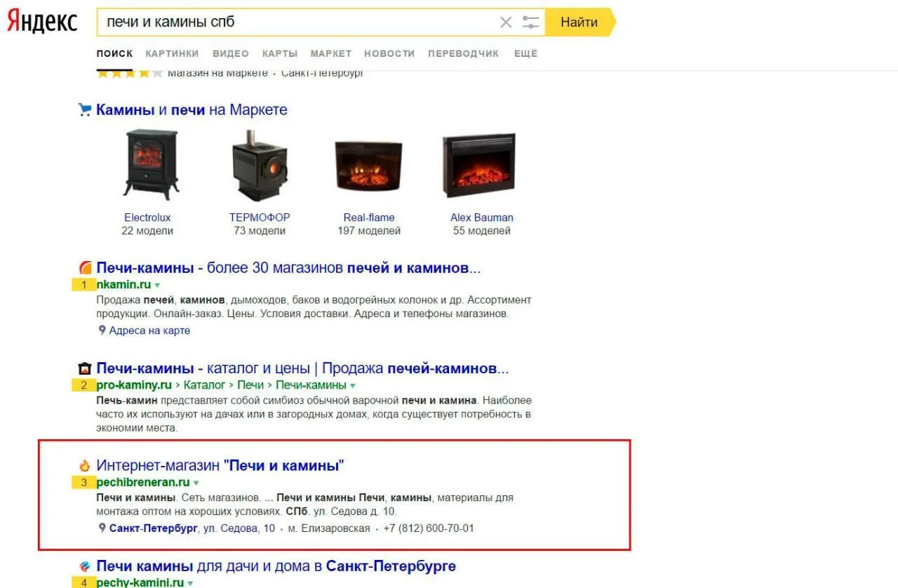Click map pin icon beside Адреса на карте
This screenshot has width=898, height=588.
pyautogui.click(x=102, y=330)
